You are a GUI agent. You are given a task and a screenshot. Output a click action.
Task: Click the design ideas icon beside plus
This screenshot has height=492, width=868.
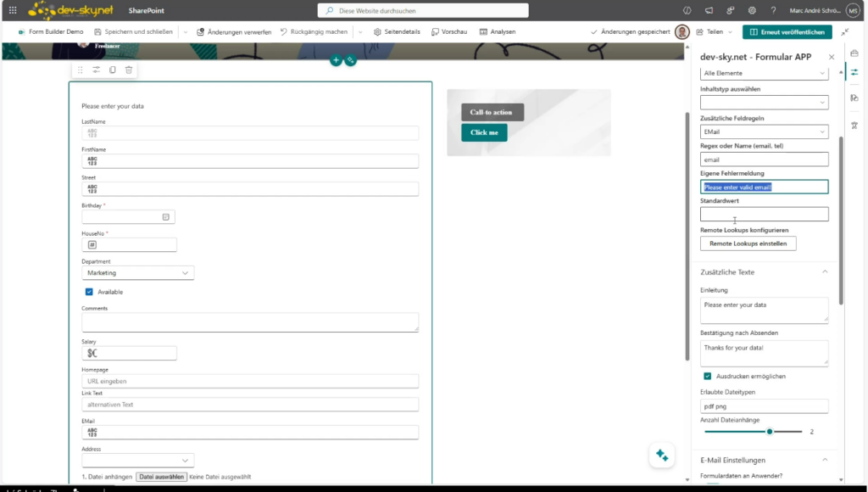(350, 60)
